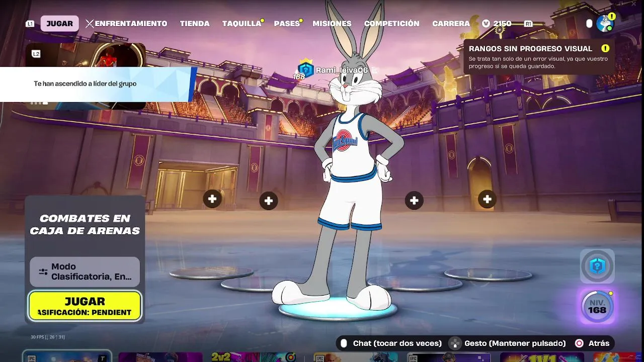
Task: Invite friend via the second-left plus slot
Action: click(x=269, y=201)
